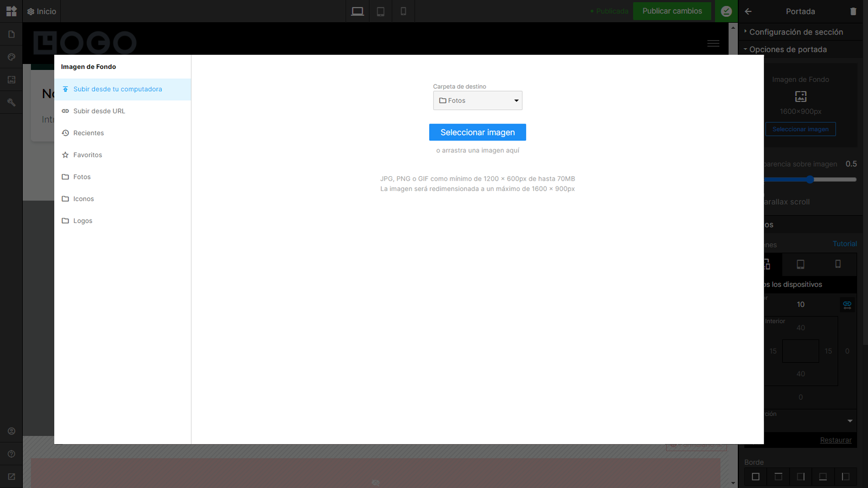
Task: Open the external link icon in sidebar
Action: (11, 477)
